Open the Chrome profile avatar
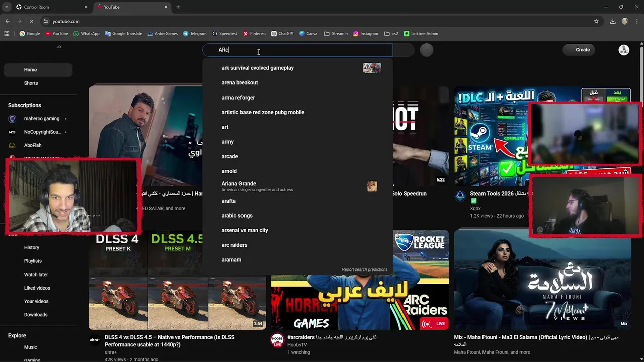The height and width of the screenshot is (362, 644). click(625, 21)
